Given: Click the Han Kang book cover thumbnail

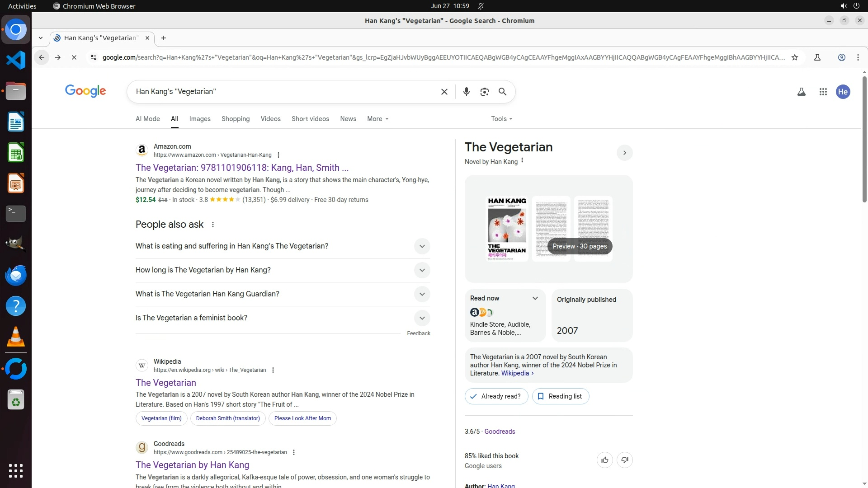Looking at the screenshot, I should 507,229.
